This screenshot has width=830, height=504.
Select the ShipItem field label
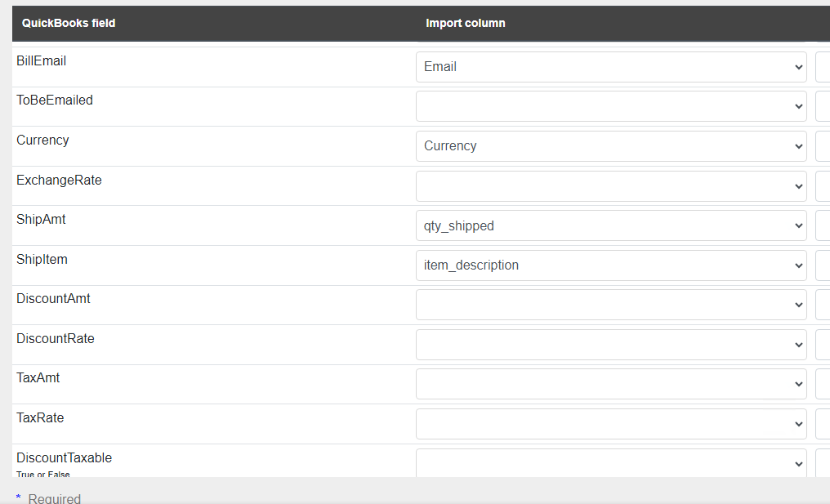tap(42, 260)
